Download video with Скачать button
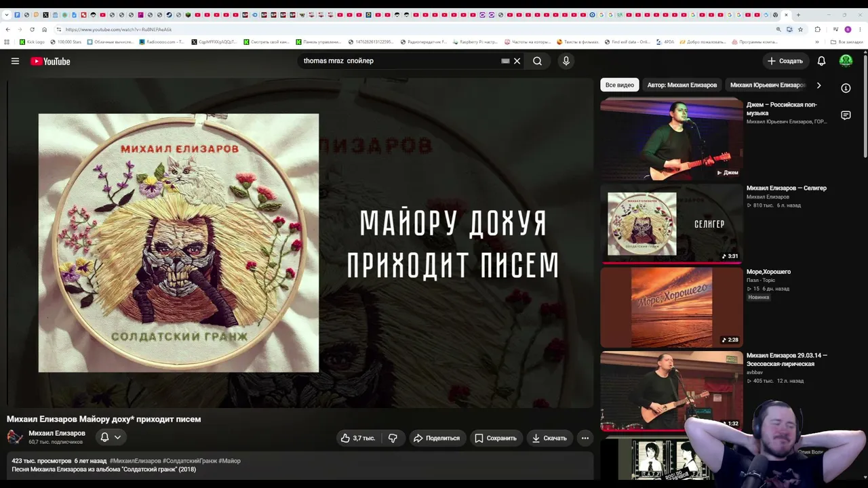 [x=549, y=438]
